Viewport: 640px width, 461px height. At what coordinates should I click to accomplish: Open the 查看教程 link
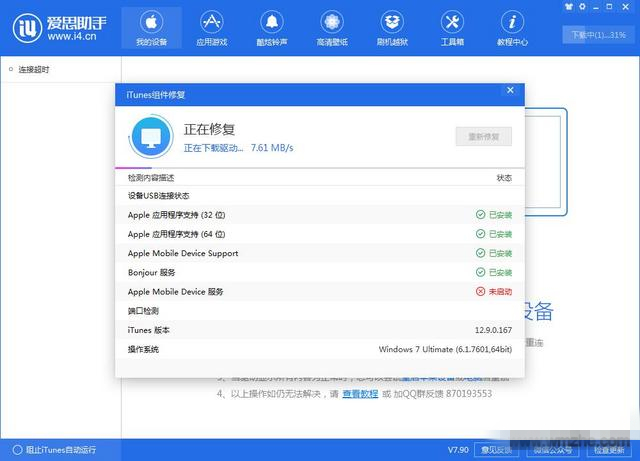pos(360,394)
